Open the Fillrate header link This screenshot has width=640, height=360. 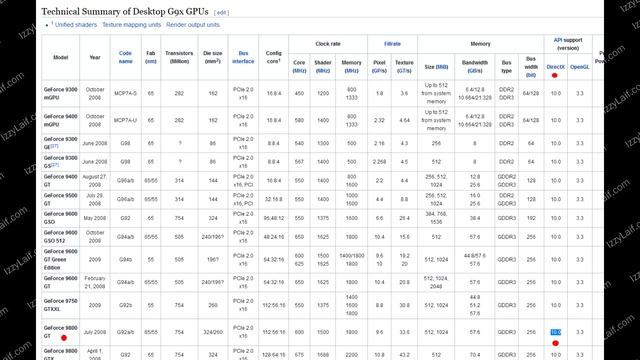[x=392, y=44]
